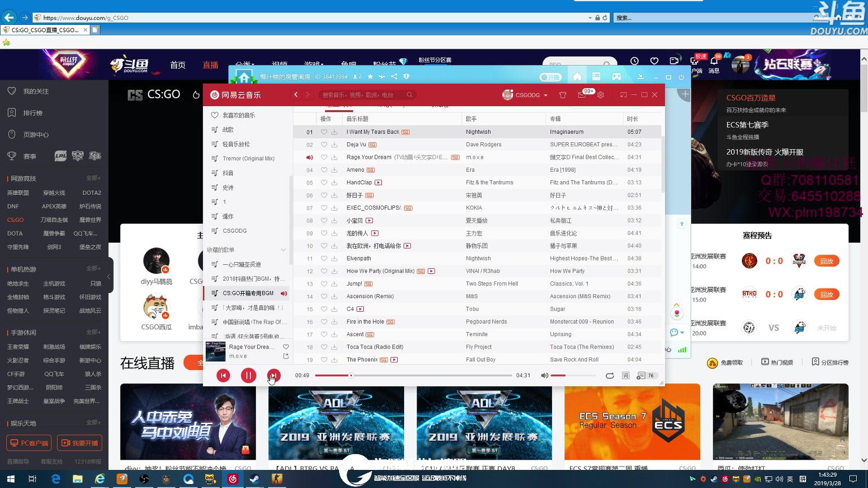Skip to the next track

point(274,376)
